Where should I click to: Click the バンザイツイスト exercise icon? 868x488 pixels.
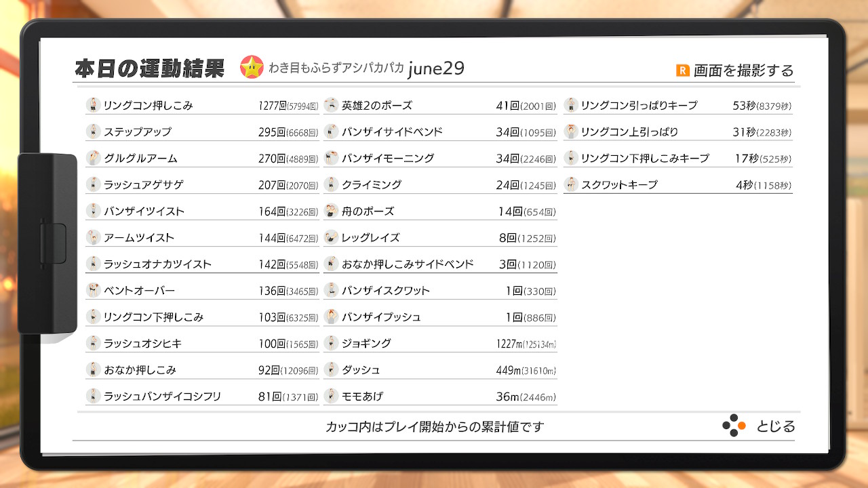click(94, 211)
